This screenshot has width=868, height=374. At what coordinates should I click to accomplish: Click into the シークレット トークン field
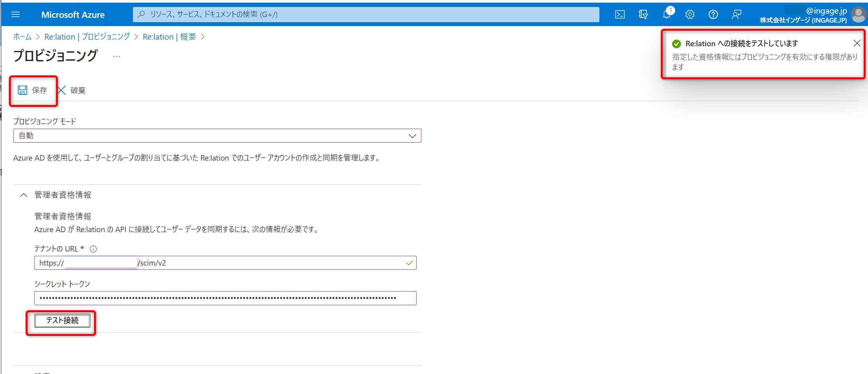pos(225,298)
